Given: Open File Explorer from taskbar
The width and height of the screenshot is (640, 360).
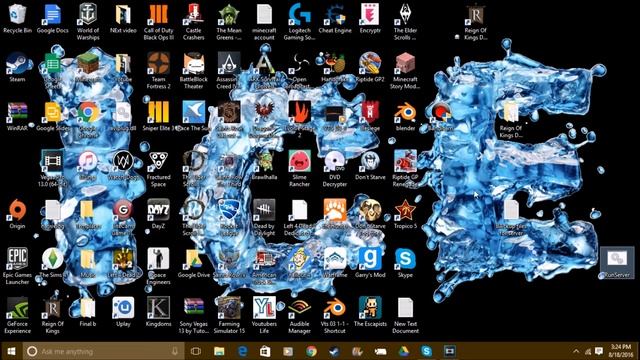Looking at the screenshot, I should tap(219, 351).
